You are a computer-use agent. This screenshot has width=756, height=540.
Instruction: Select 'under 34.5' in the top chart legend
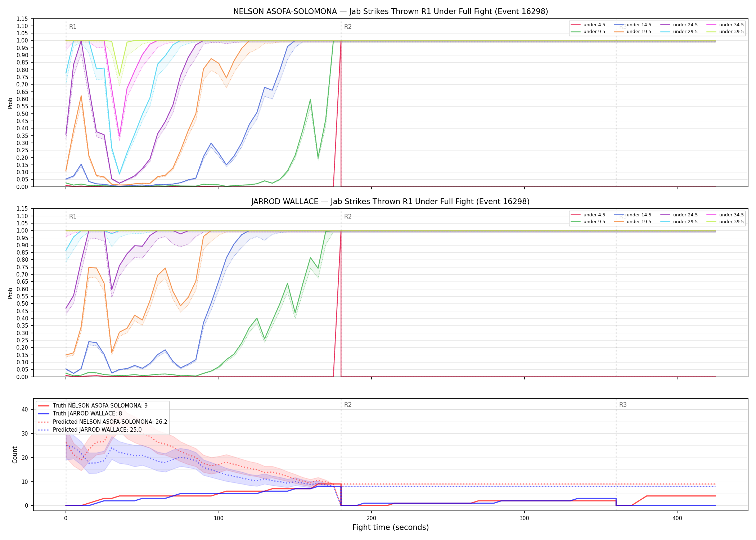(x=725, y=25)
